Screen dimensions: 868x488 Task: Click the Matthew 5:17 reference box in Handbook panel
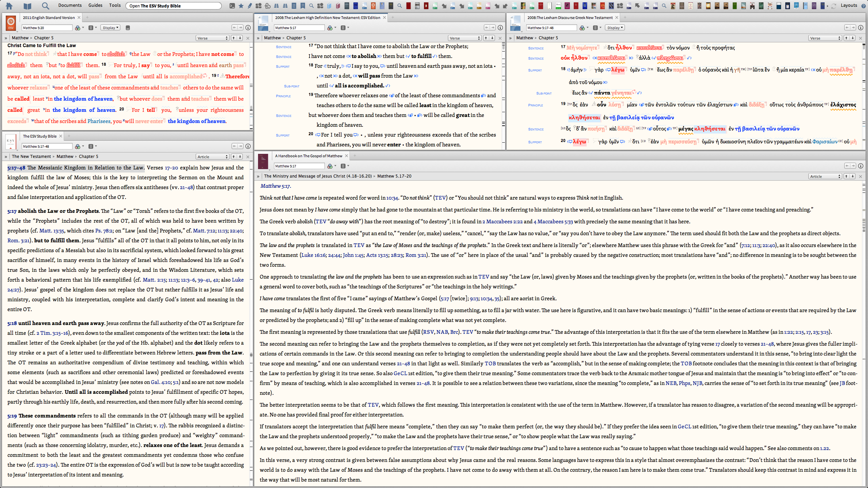[x=299, y=166]
